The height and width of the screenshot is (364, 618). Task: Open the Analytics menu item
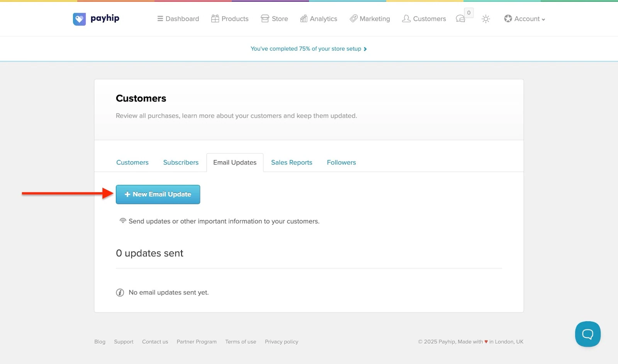tap(319, 19)
